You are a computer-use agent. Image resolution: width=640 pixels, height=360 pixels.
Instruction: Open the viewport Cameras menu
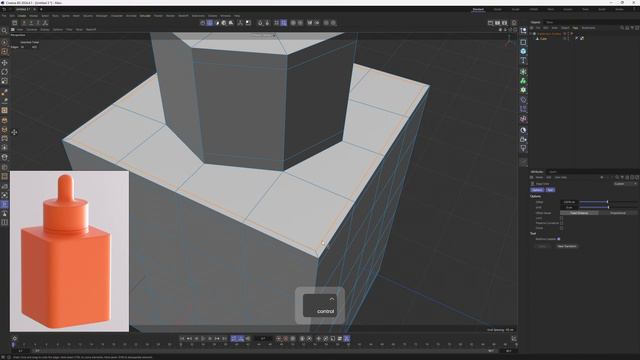coord(31,29)
